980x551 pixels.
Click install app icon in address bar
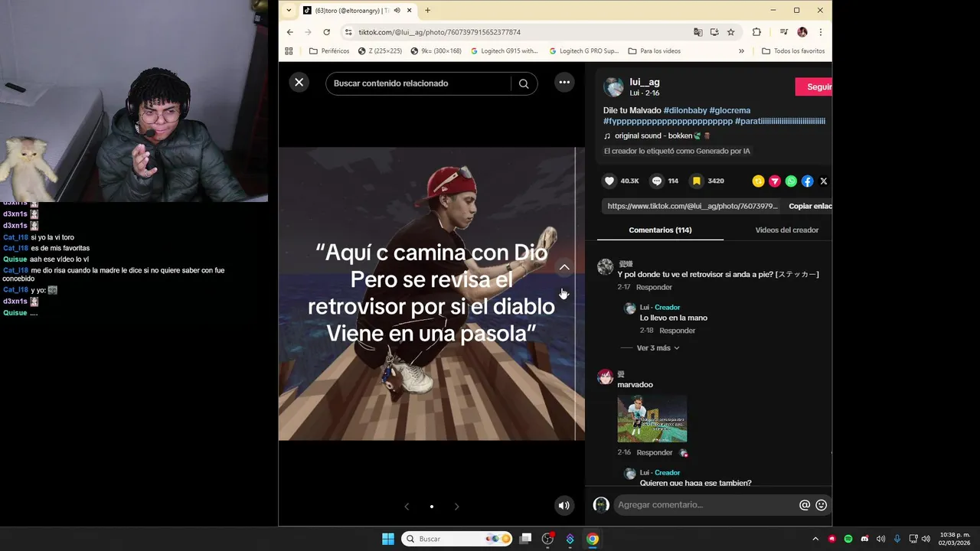pos(714,32)
